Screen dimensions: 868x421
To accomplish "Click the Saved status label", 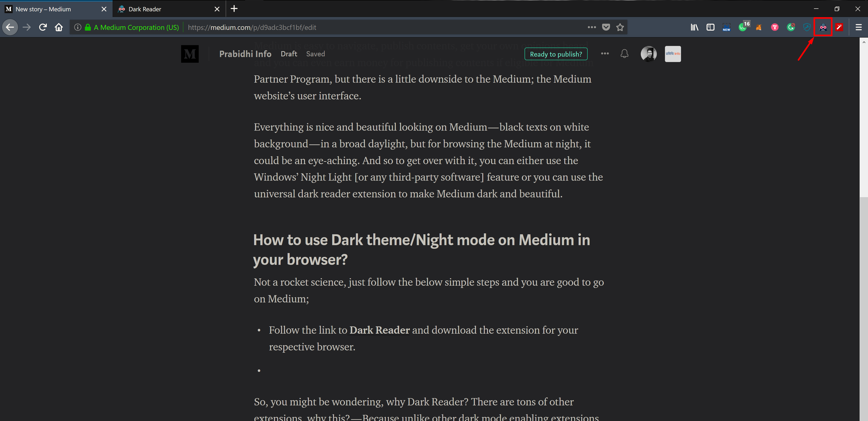I will [315, 54].
